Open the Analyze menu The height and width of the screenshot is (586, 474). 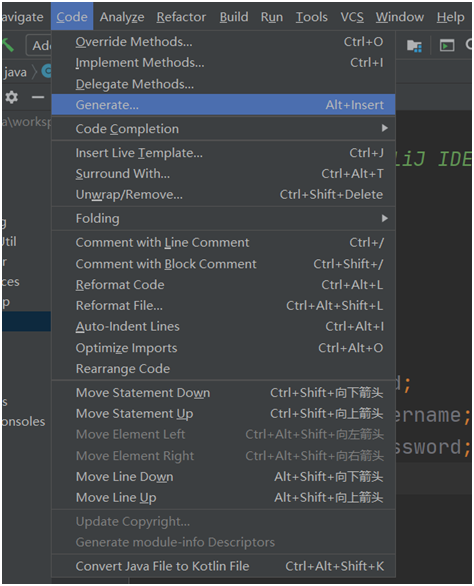(x=122, y=17)
